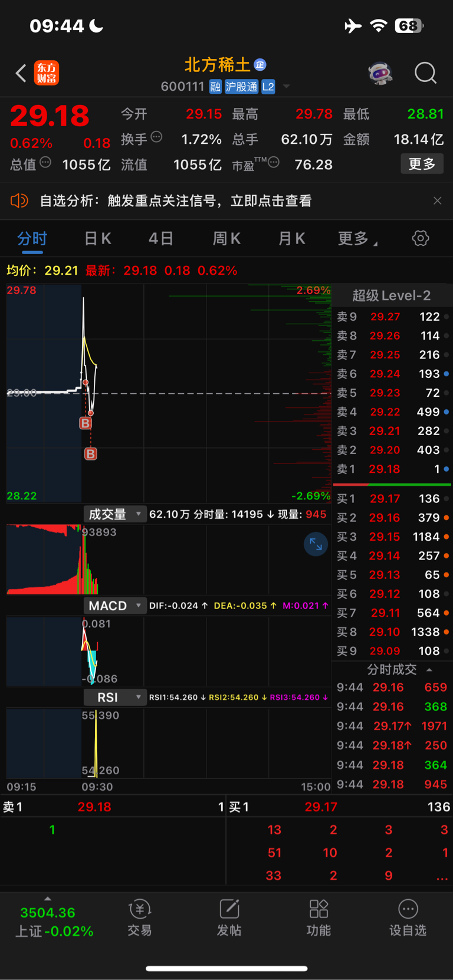The width and height of the screenshot is (453, 980).
Task: Switch to the 月K tab
Action: (x=292, y=239)
